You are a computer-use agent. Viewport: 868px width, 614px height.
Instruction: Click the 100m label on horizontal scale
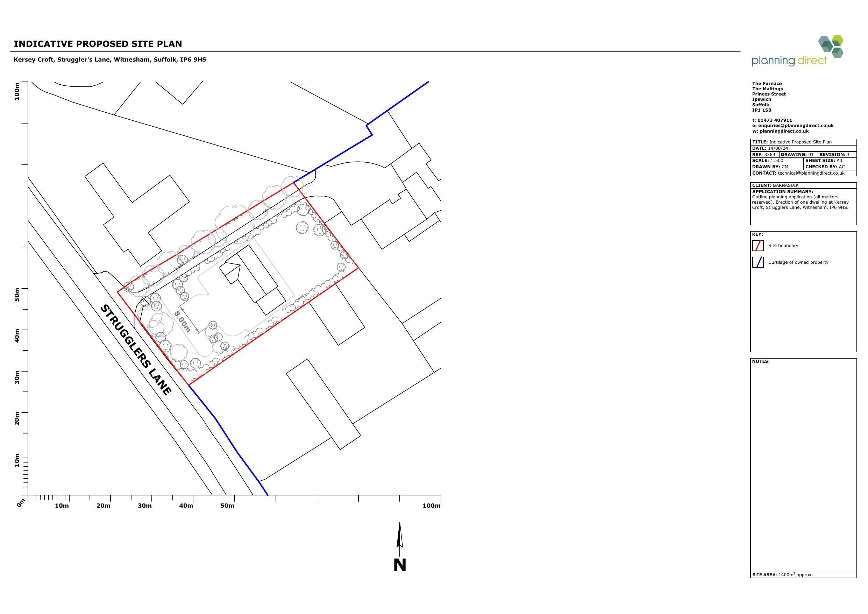click(x=431, y=506)
